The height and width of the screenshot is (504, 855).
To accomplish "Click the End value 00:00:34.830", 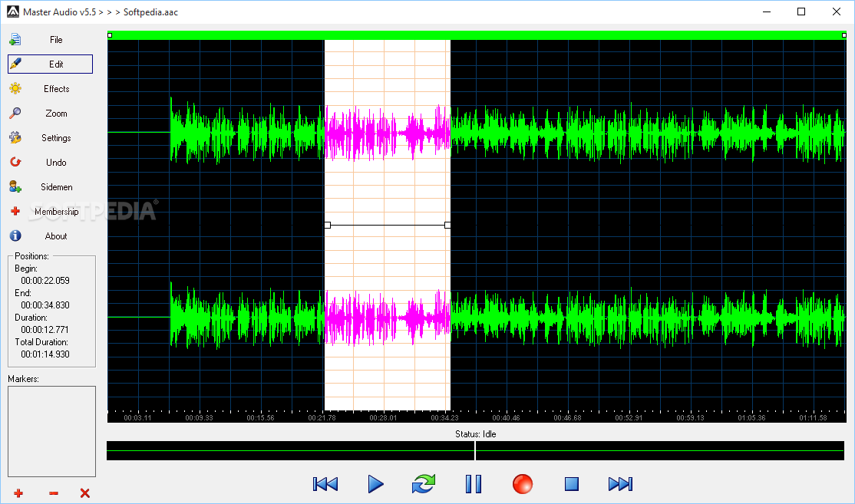I will [45, 305].
